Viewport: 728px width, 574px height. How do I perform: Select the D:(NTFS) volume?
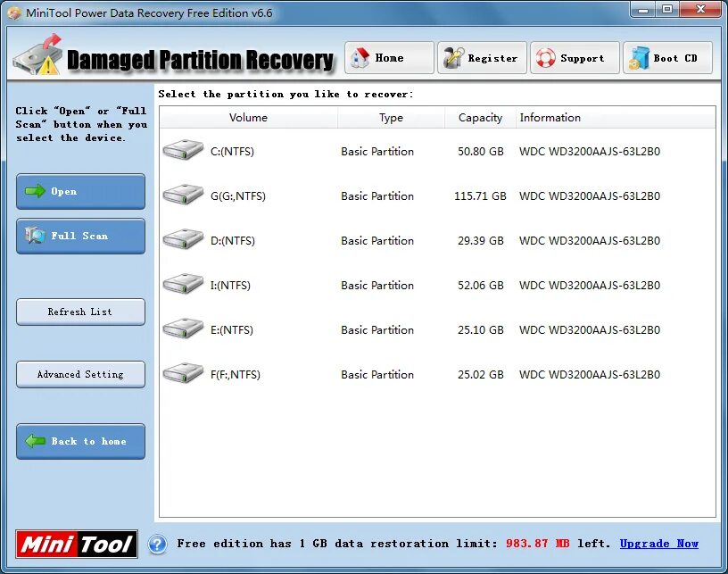[233, 240]
